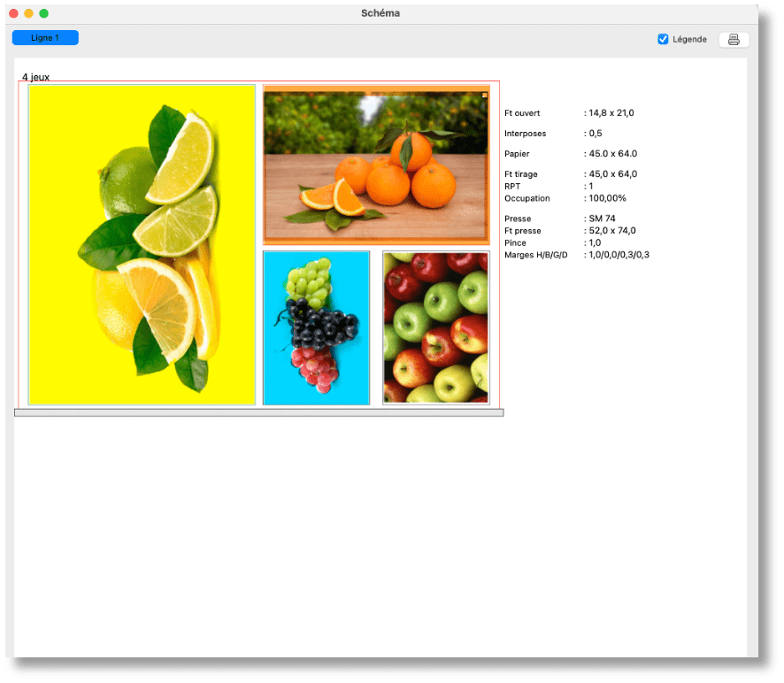Maximize the Schéma window with green button
Screen dimensions: 784x683
[x=44, y=13]
